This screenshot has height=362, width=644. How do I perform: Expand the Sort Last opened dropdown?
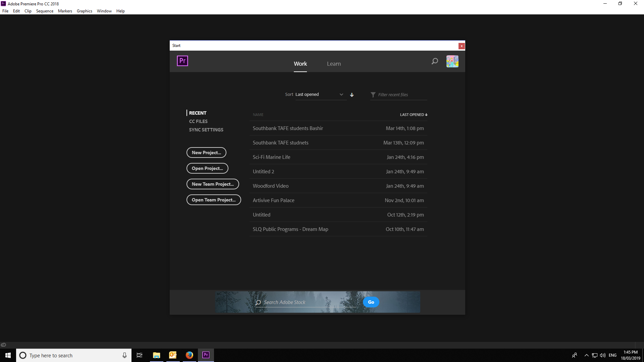pyautogui.click(x=320, y=95)
